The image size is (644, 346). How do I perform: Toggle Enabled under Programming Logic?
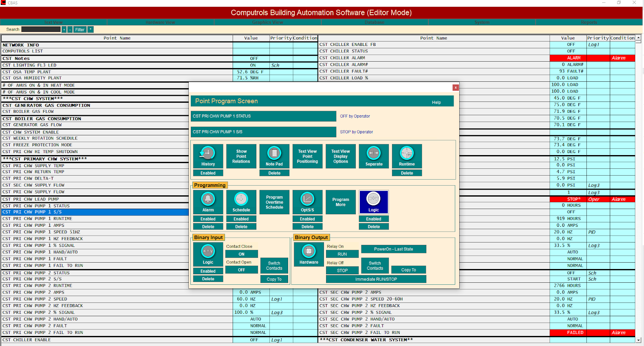(x=374, y=219)
